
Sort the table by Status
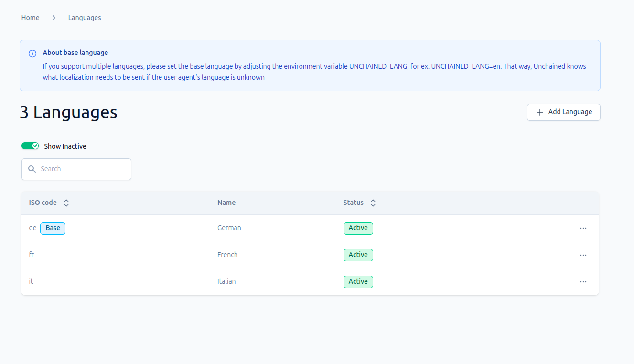(373, 203)
